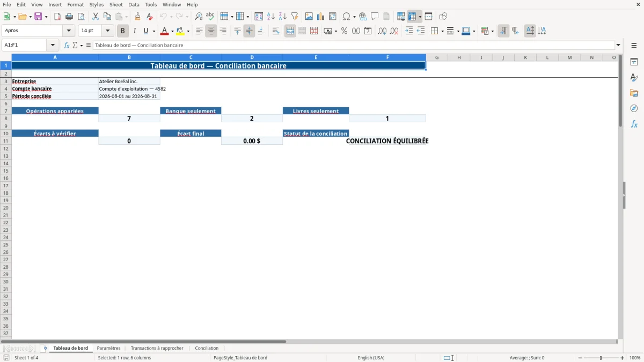Click the horizontal scrollbar thumb
The height and width of the screenshot is (362, 644).
tap(144, 342)
